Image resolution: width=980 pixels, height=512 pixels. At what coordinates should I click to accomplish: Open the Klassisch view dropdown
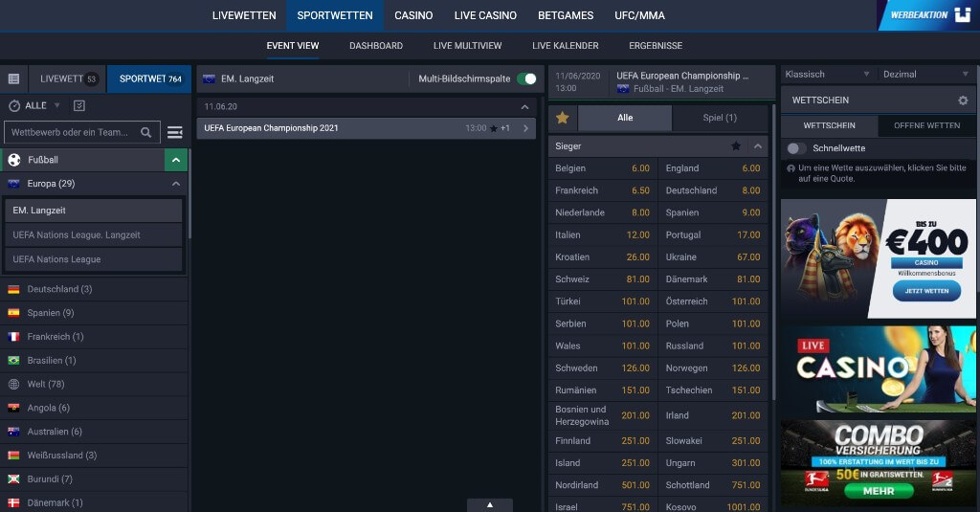[828, 74]
